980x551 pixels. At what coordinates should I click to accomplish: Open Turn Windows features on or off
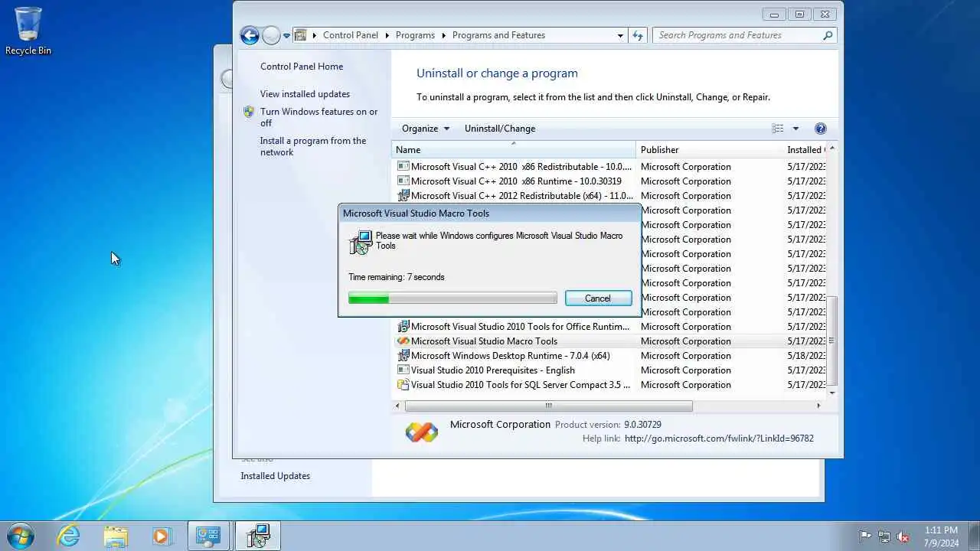click(318, 117)
